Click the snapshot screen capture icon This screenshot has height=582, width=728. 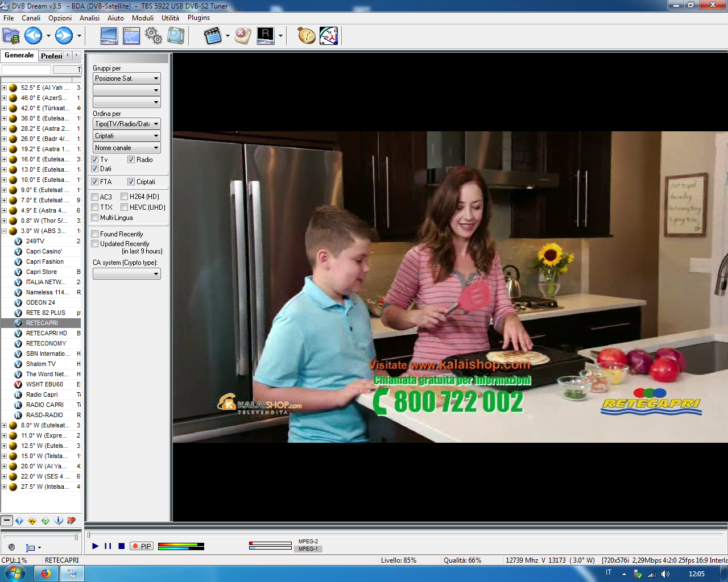(x=176, y=36)
